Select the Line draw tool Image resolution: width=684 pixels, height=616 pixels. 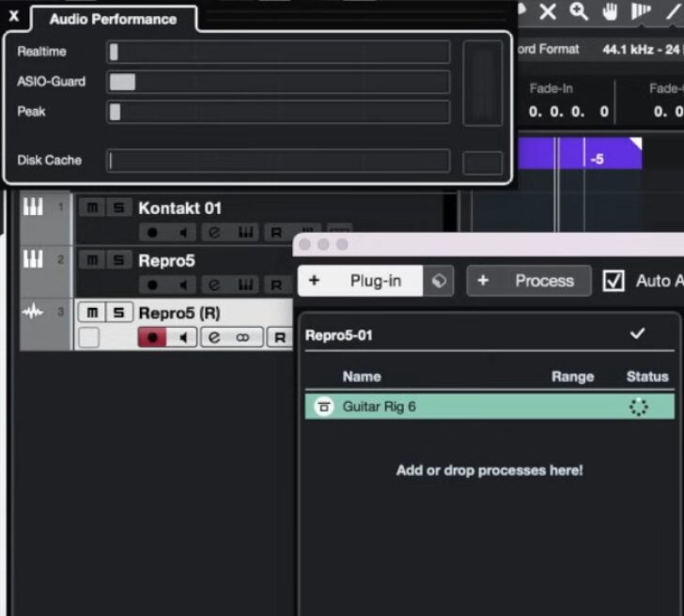(x=673, y=11)
